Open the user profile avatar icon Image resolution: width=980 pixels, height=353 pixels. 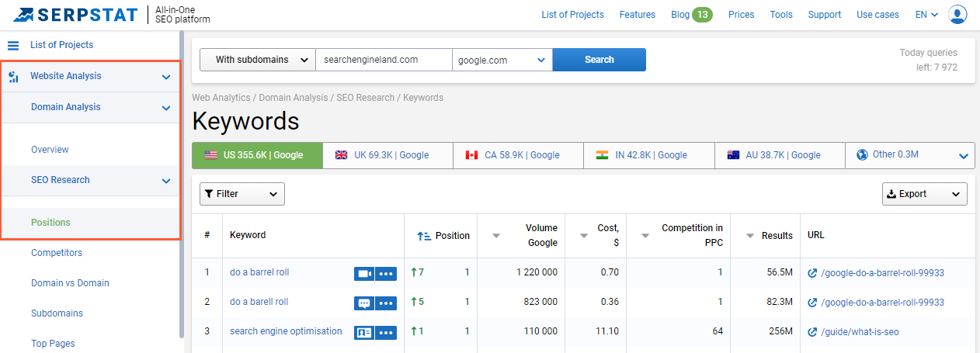(x=958, y=14)
